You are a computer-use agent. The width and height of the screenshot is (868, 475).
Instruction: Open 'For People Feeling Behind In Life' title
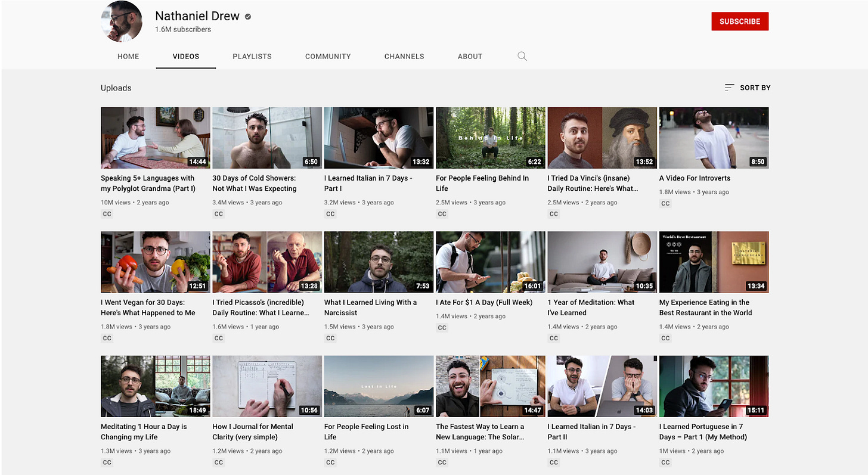tap(482, 183)
